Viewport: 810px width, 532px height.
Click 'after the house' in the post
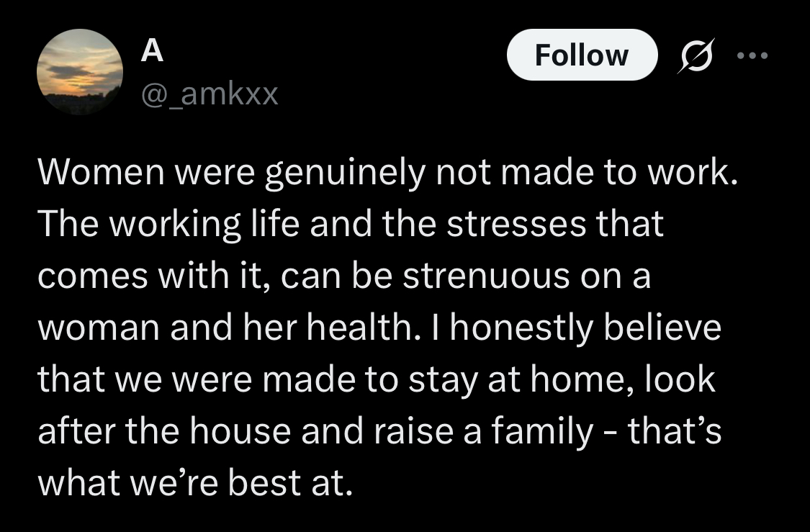[x=165, y=430]
